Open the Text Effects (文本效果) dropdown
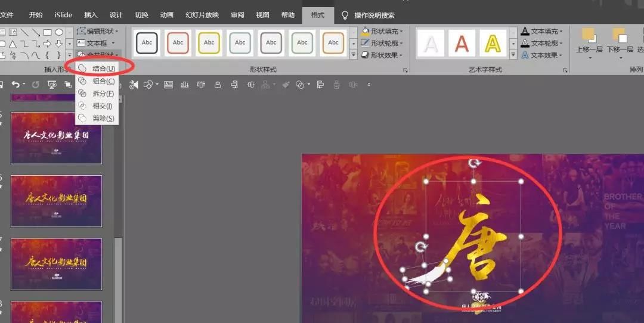This screenshot has height=323, width=644. click(x=541, y=55)
